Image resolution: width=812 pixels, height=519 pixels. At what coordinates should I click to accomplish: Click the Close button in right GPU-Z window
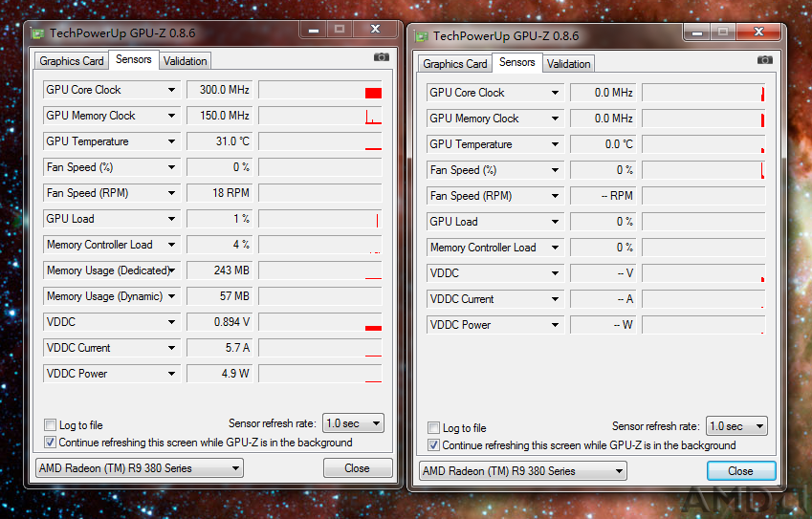pos(740,471)
